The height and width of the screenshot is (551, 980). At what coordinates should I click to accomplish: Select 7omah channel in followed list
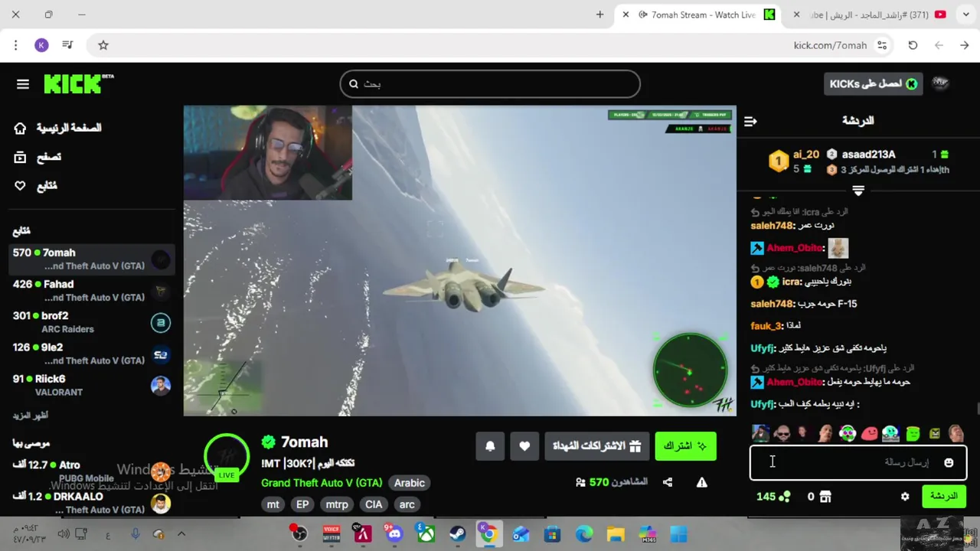[x=92, y=259]
